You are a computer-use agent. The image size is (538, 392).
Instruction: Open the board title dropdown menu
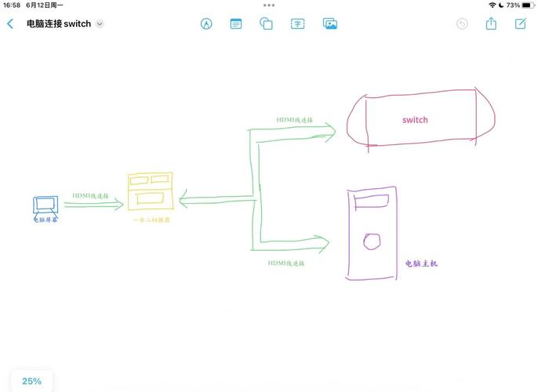[100, 24]
